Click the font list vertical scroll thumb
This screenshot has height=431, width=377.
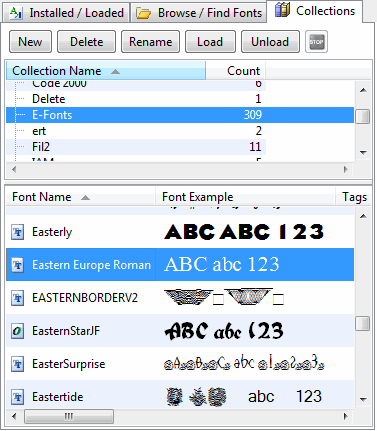pos(363,323)
